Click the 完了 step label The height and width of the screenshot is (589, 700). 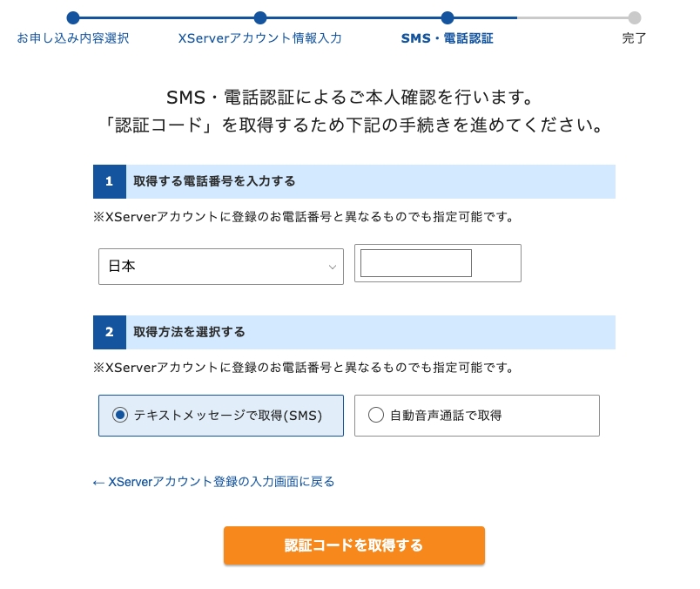pyautogui.click(x=635, y=38)
